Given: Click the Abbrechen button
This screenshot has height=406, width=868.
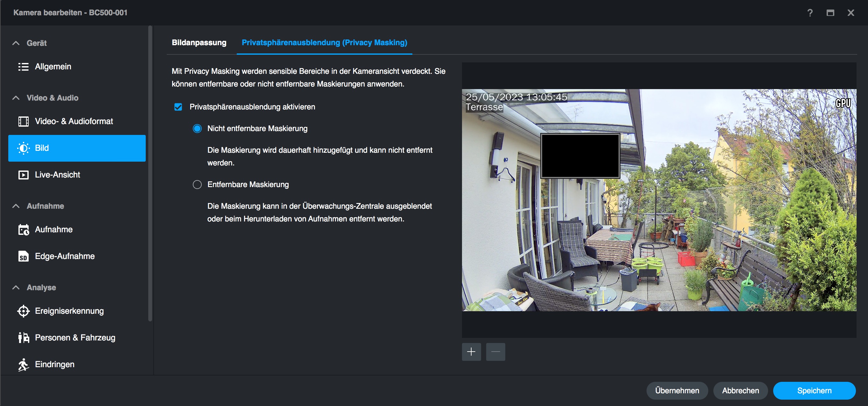Looking at the screenshot, I should click(740, 390).
